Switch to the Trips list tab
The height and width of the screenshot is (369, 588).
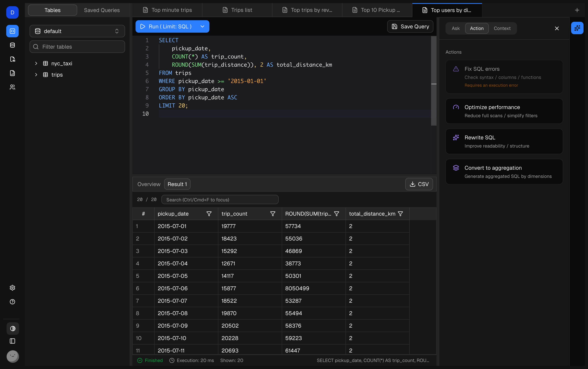[x=237, y=10]
